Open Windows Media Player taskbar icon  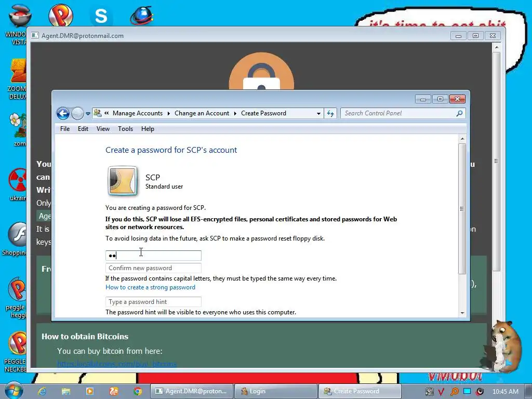pos(90,391)
